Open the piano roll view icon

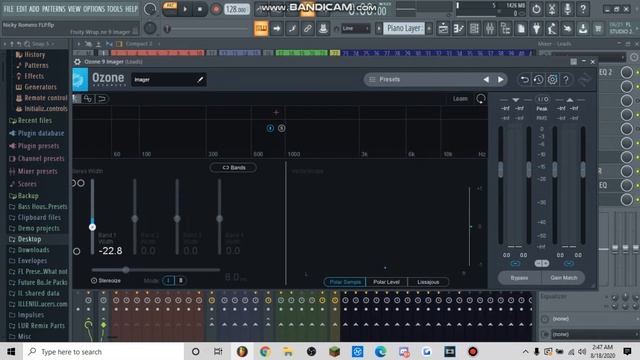458,29
